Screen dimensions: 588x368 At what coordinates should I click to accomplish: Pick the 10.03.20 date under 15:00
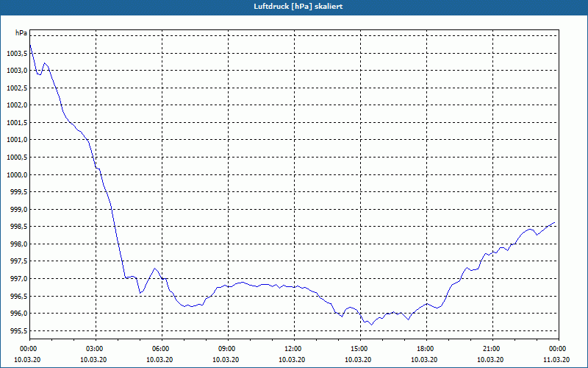point(358,359)
